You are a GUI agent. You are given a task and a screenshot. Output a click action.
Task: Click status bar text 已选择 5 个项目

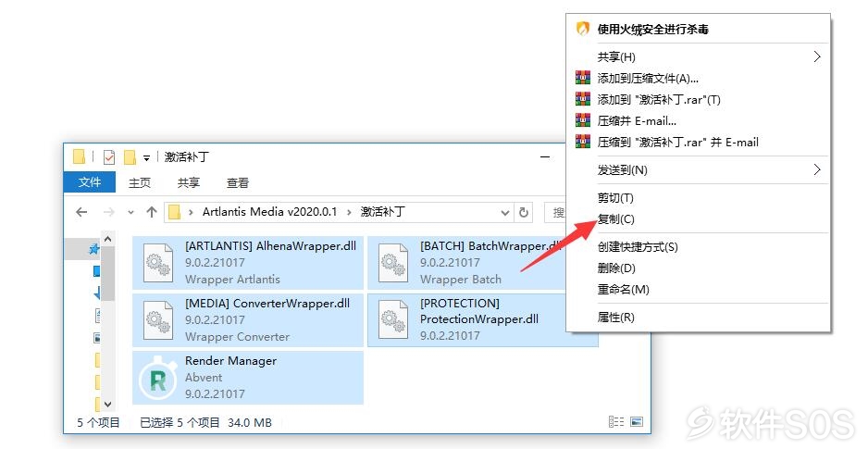180,422
